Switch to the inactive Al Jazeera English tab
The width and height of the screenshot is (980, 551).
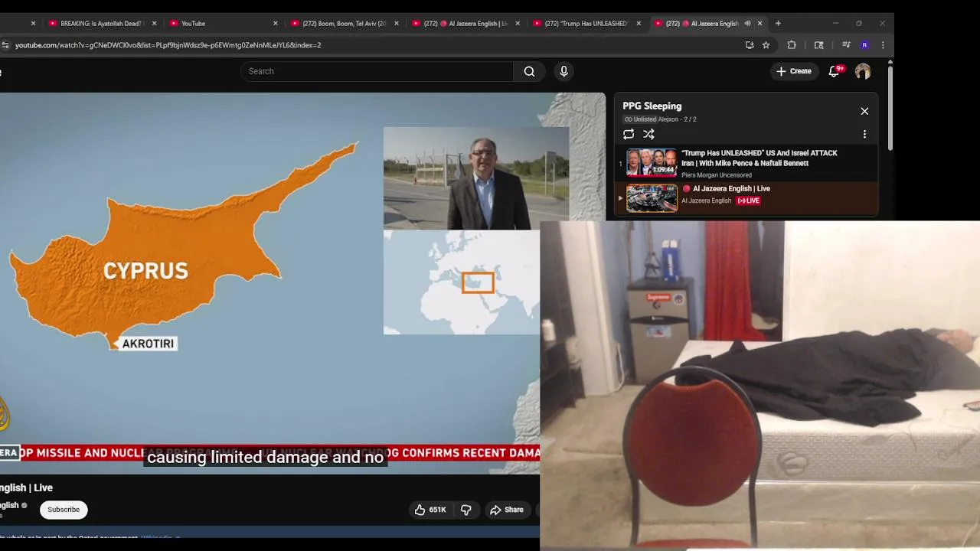(x=464, y=24)
